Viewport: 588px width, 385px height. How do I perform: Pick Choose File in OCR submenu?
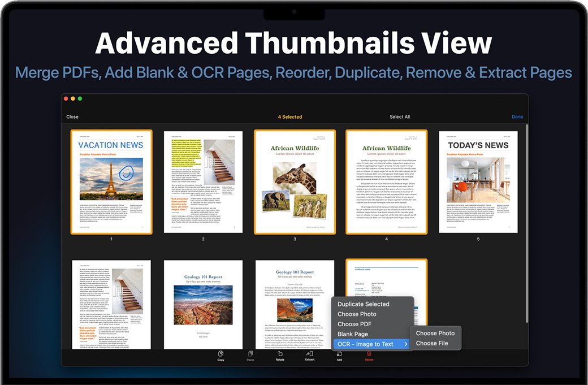pyautogui.click(x=432, y=343)
